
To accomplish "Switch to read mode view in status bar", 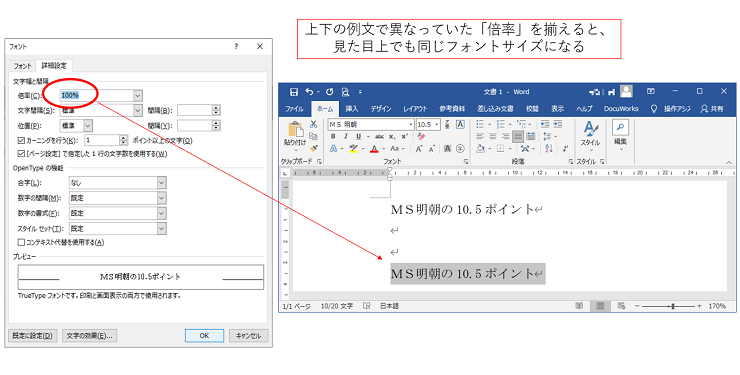I will (579, 306).
